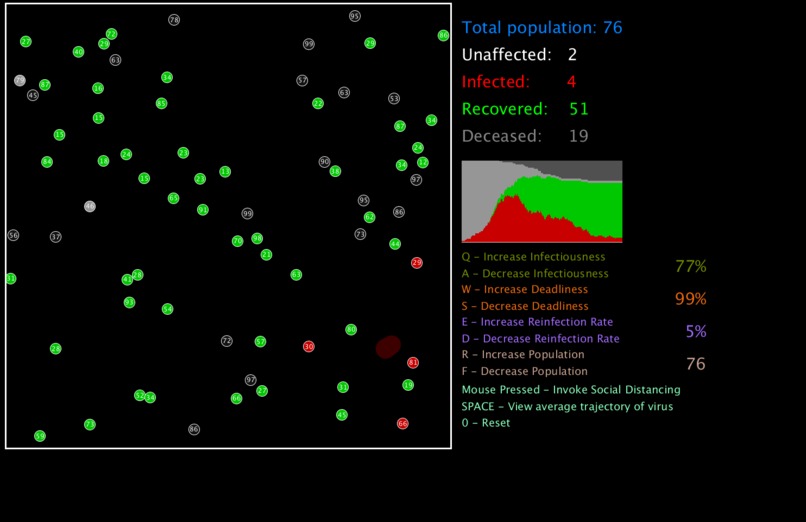Select the green recovered circle 12

pos(423,163)
